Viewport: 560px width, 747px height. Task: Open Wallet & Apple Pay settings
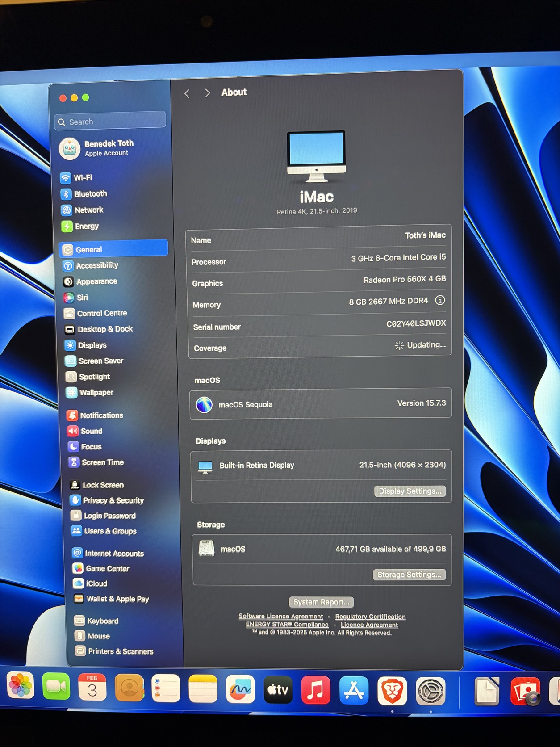[112, 599]
